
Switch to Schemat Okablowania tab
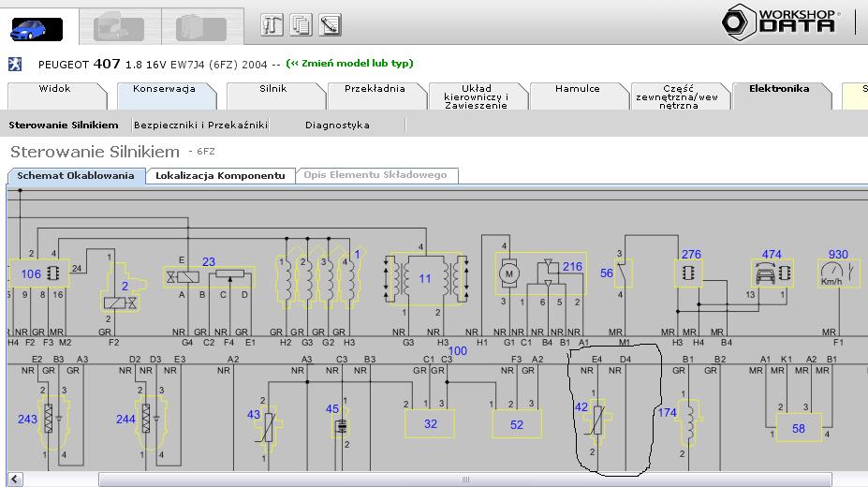[77, 176]
